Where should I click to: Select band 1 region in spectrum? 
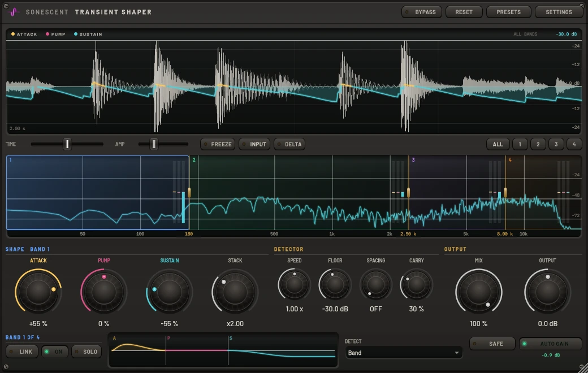pyautogui.click(x=97, y=192)
